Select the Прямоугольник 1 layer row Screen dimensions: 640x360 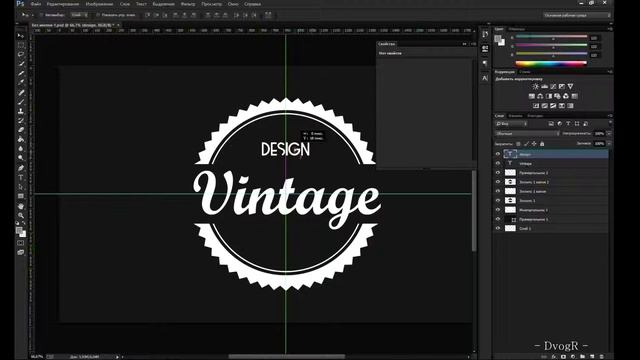[x=551, y=219]
